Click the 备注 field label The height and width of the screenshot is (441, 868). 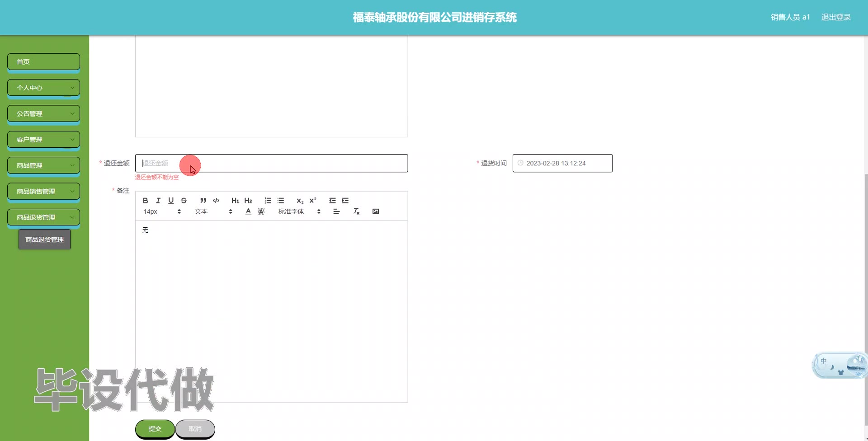123,191
